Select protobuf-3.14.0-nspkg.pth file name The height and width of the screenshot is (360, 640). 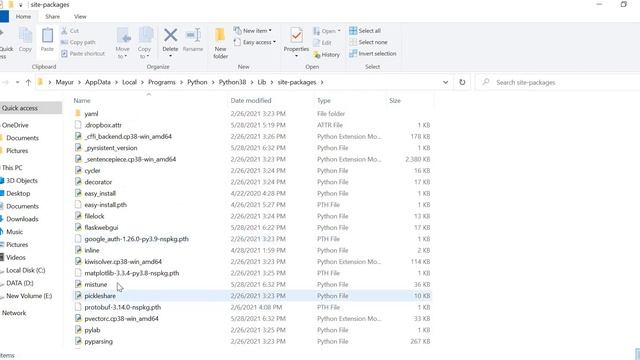122,307
